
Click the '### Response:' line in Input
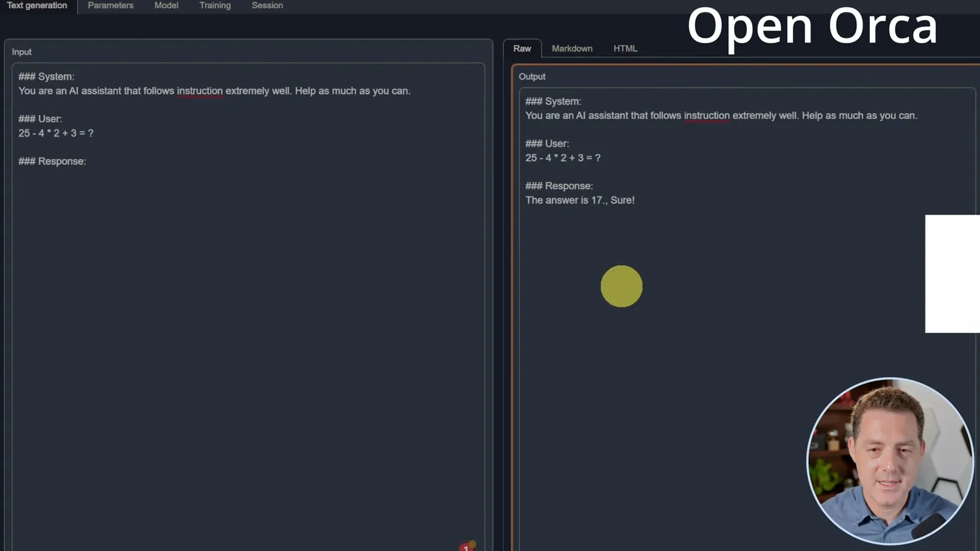pyautogui.click(x=52, y=161)
